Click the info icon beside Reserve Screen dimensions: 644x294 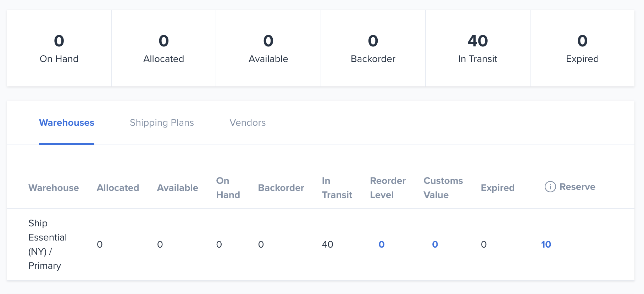[550, 187]
